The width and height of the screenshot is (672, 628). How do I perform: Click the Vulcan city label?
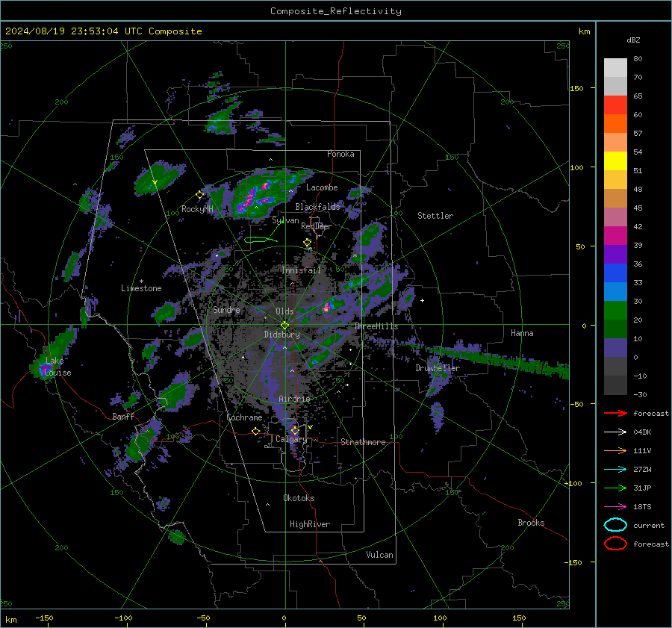379,555
